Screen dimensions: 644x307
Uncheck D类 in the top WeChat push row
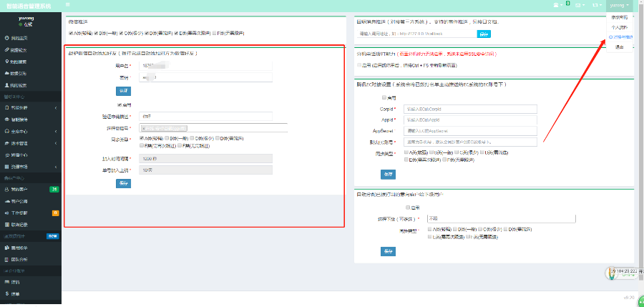[147, 33]
